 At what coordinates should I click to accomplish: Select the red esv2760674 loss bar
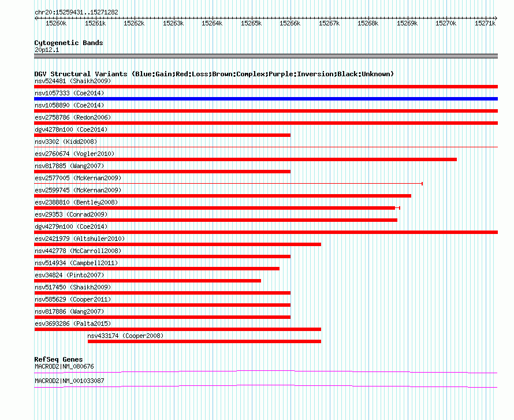click(x=245, y=159)
